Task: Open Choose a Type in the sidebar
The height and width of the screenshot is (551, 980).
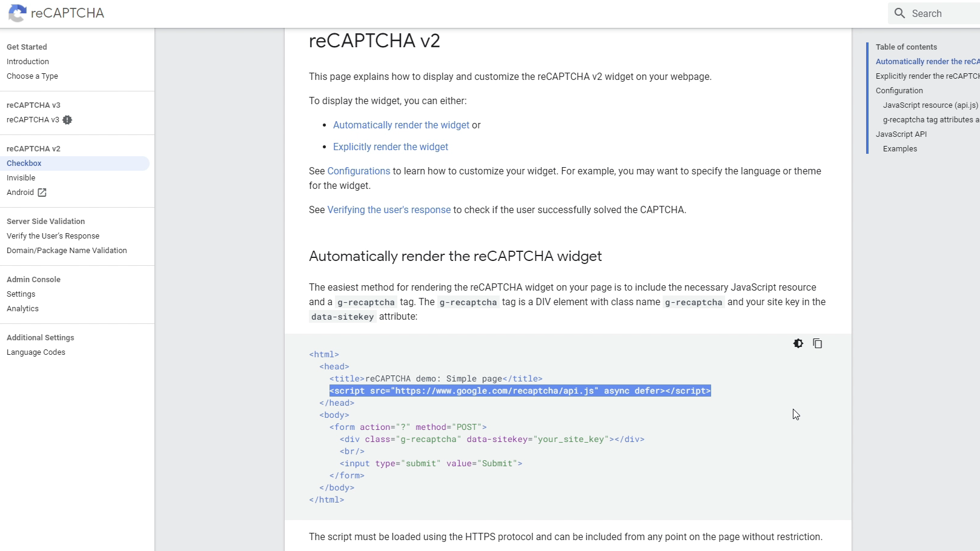Action: 32,76
